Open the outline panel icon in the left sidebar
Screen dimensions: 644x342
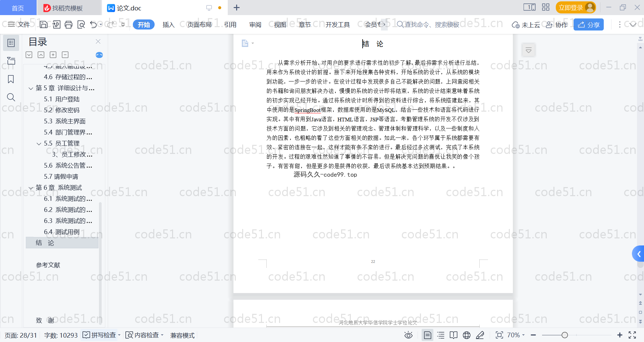point(11,43)
